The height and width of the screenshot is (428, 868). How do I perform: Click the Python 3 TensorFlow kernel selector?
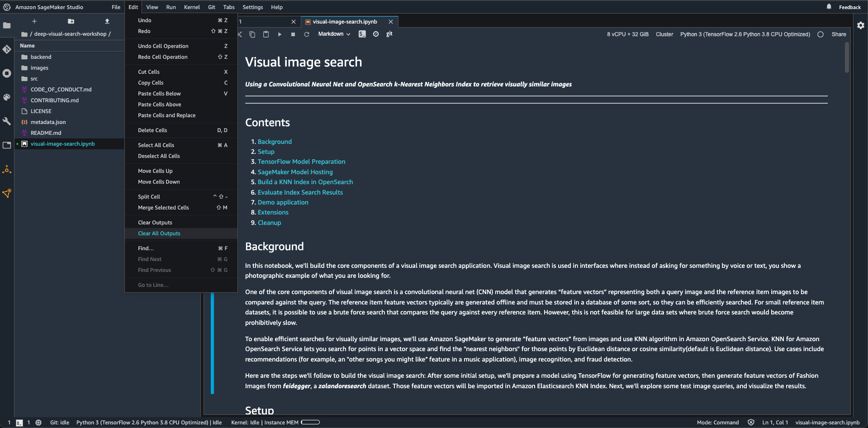pos(745,34)
